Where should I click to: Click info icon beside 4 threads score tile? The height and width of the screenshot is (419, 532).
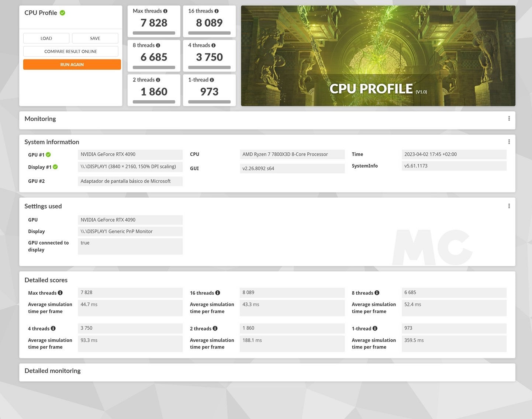[x=213, y=45]
